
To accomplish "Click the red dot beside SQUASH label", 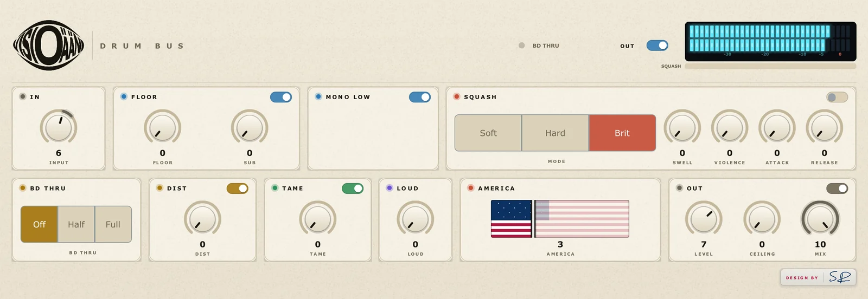I will pos(457,96).
